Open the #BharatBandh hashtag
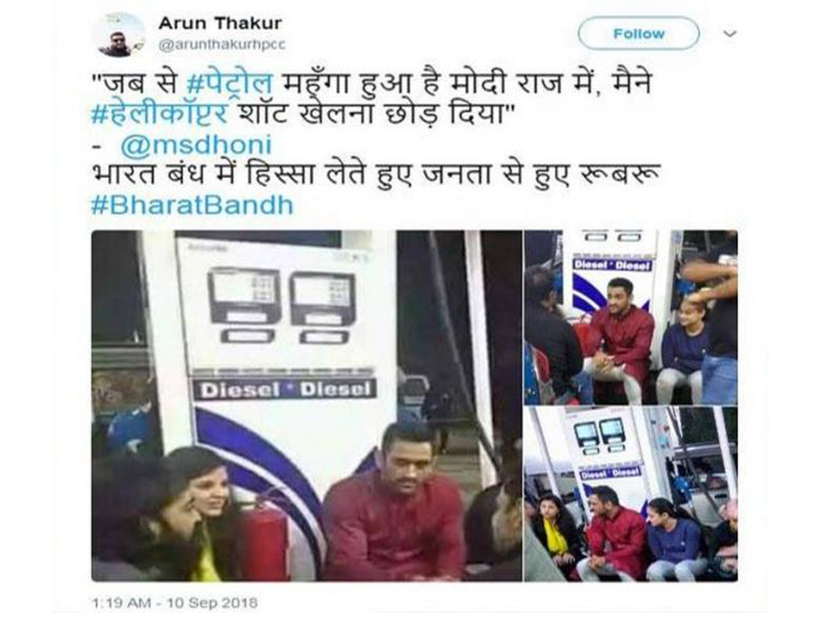Image resolution: width=820 pixels, height=620 pixels. pos(192,205)
